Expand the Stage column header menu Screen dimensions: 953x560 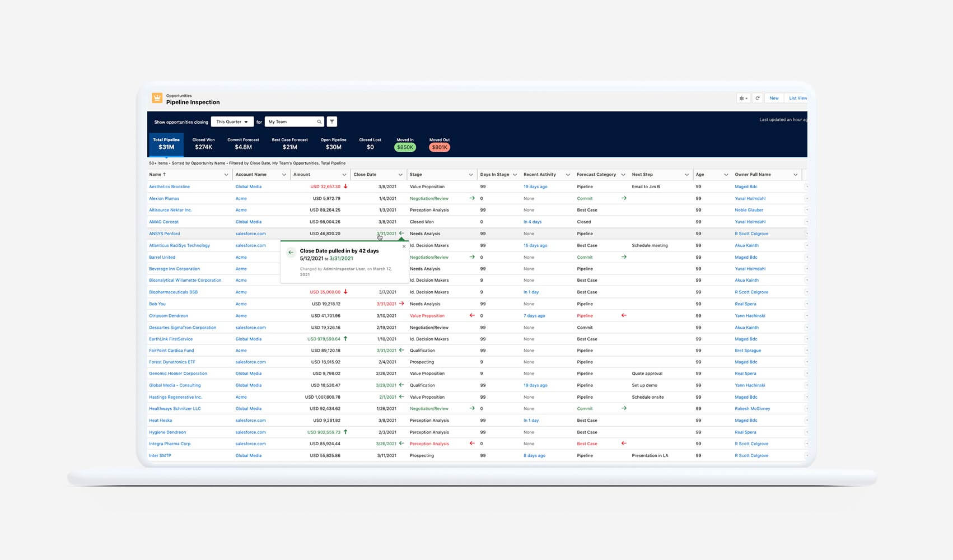tap(470, 175)
